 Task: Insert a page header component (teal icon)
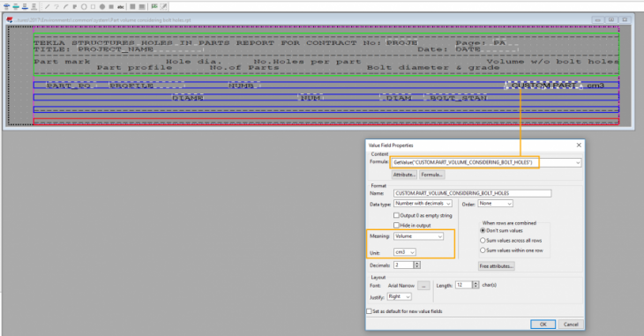click(x=16, y=6)
